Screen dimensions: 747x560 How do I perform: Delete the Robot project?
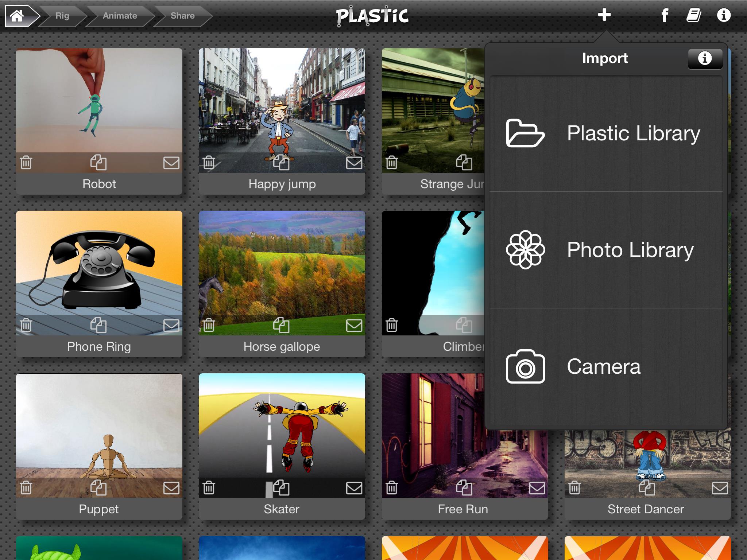click(x=26, y=163)
